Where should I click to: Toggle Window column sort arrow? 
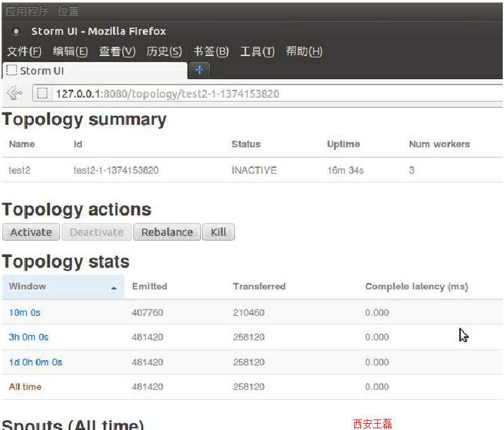click(114, 288)
